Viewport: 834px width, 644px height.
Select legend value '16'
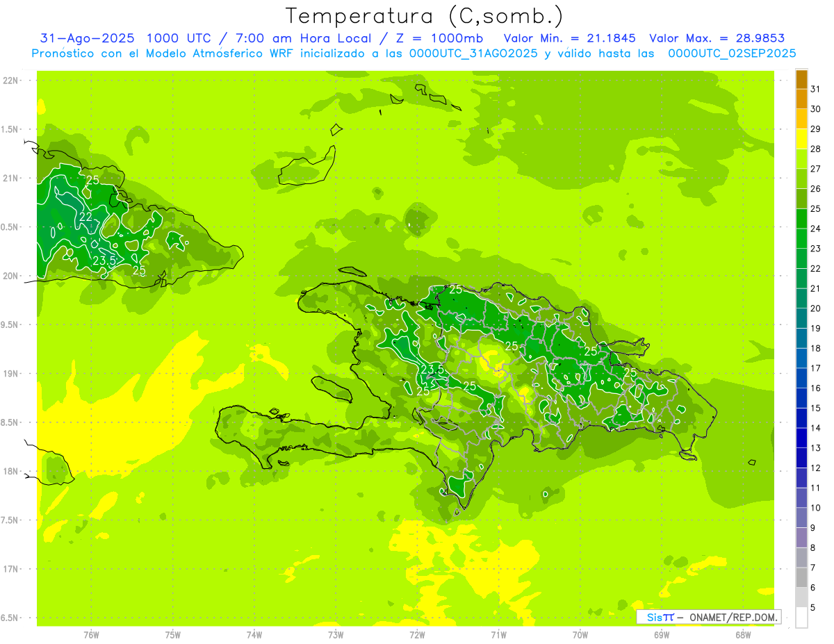pos(816,388)
